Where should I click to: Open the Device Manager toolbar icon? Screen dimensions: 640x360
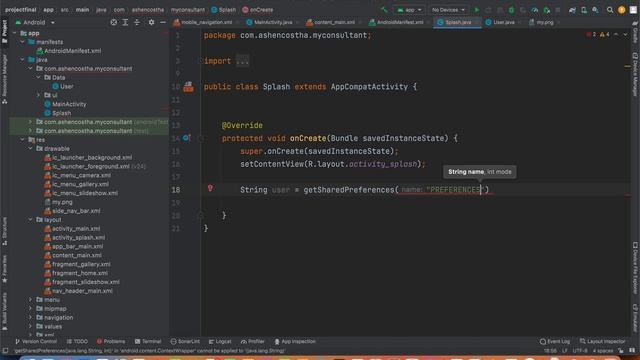tap(584, 10)
